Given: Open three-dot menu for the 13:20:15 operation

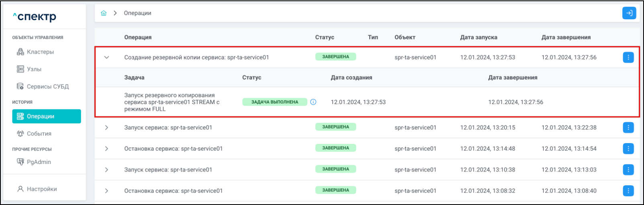Looking at the screenshot, I should 628,128.
